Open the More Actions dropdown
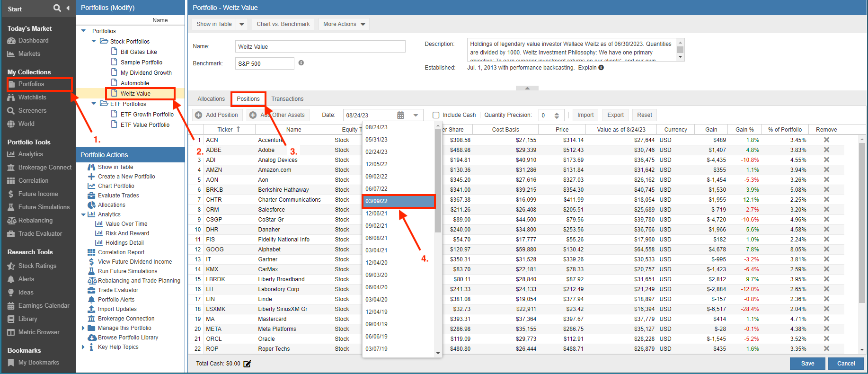Screen dimensions: 868x374 click(x=344, y=24)
